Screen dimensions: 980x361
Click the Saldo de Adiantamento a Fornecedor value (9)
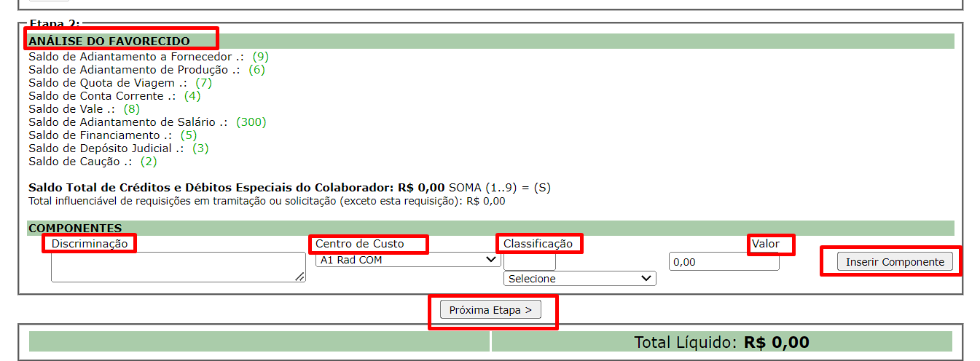261,57
